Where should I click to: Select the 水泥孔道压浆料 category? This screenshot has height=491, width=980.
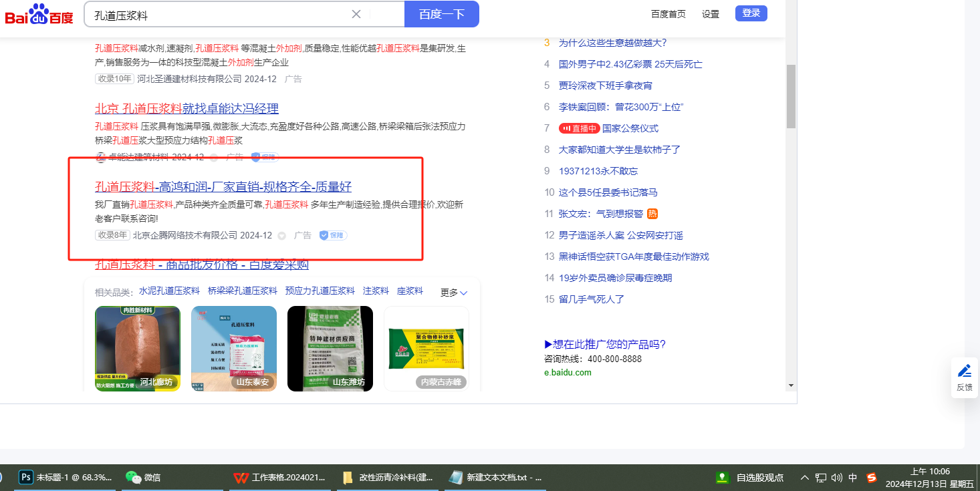(x=169, y=291)
